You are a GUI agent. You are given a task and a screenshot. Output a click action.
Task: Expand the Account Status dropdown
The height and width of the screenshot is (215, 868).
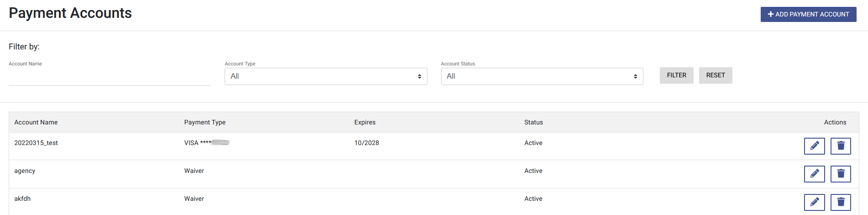coord(542,76)
